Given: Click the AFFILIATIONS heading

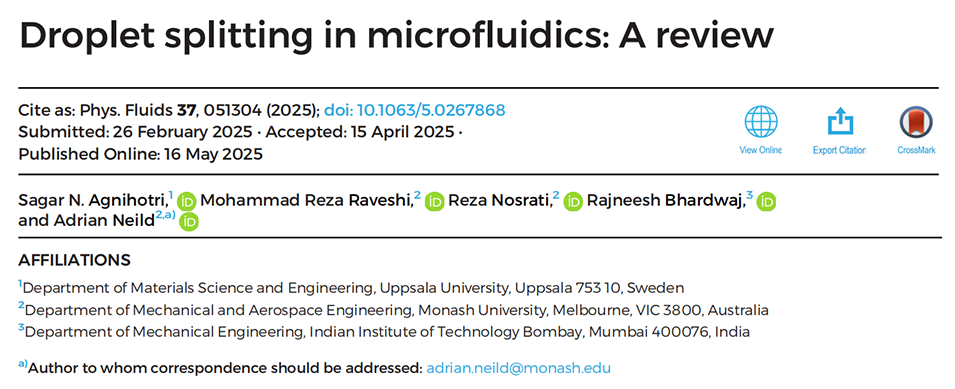Looking at the screenshot, I should (x=74, y=261).
